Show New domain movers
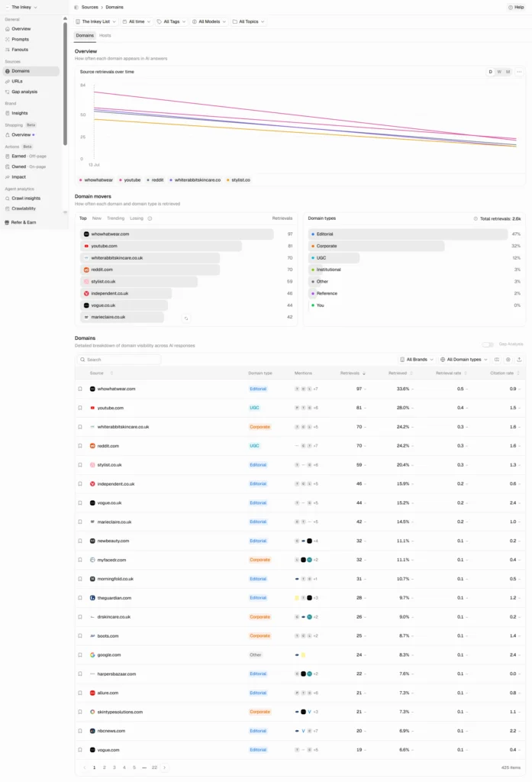 tap(97, 218)
